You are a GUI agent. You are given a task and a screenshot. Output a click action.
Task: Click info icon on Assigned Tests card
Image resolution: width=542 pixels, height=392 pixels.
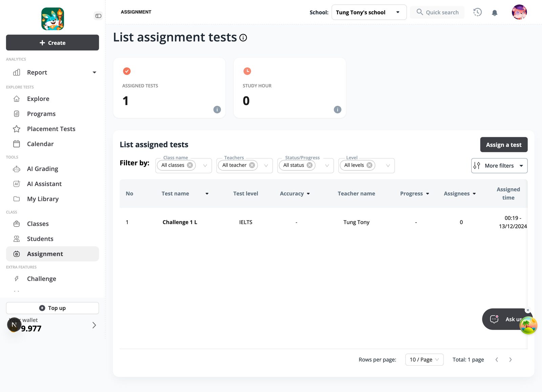[217, 109]
